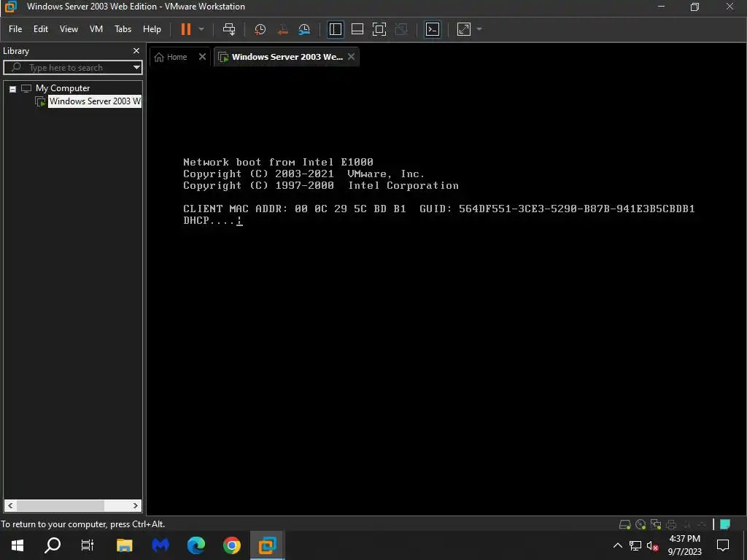This screenshot has width=747, height=560.
Task: Click the library scroll left arrow
Action: [x=10, y=506]
